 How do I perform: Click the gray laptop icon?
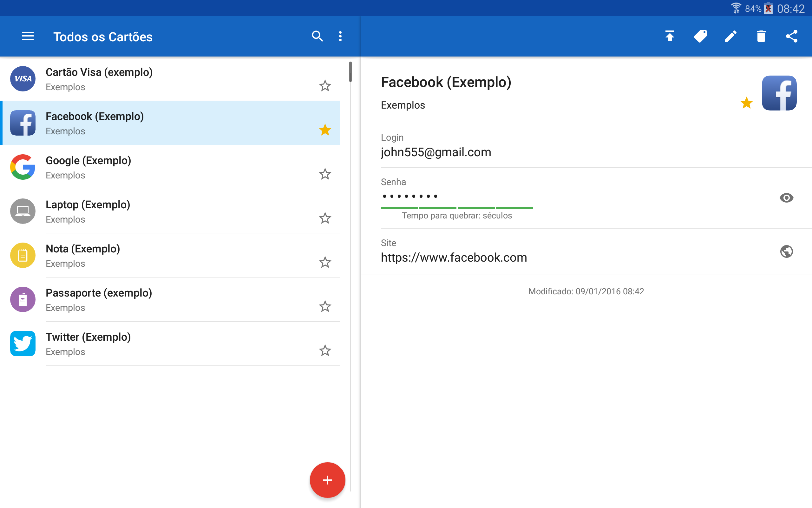pyautogui.click(x=23, y=211)
